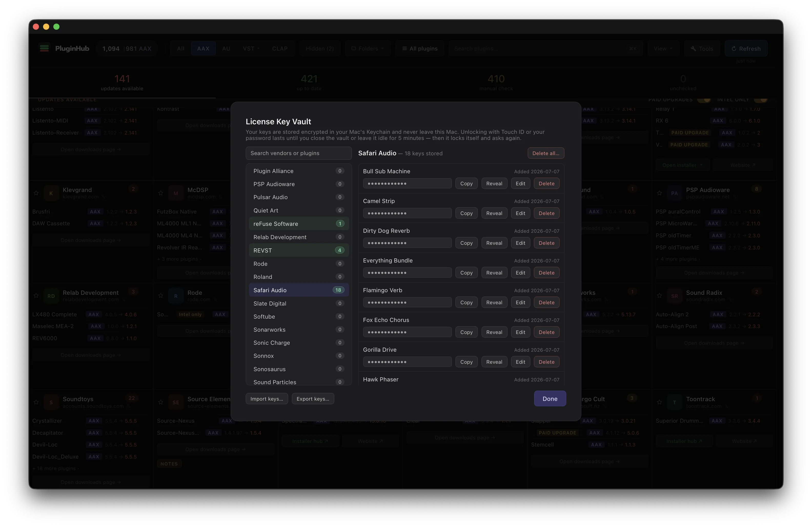Expand the Open installer dropdown
Screen dimensions: 812x527
(x=682, y=165)
